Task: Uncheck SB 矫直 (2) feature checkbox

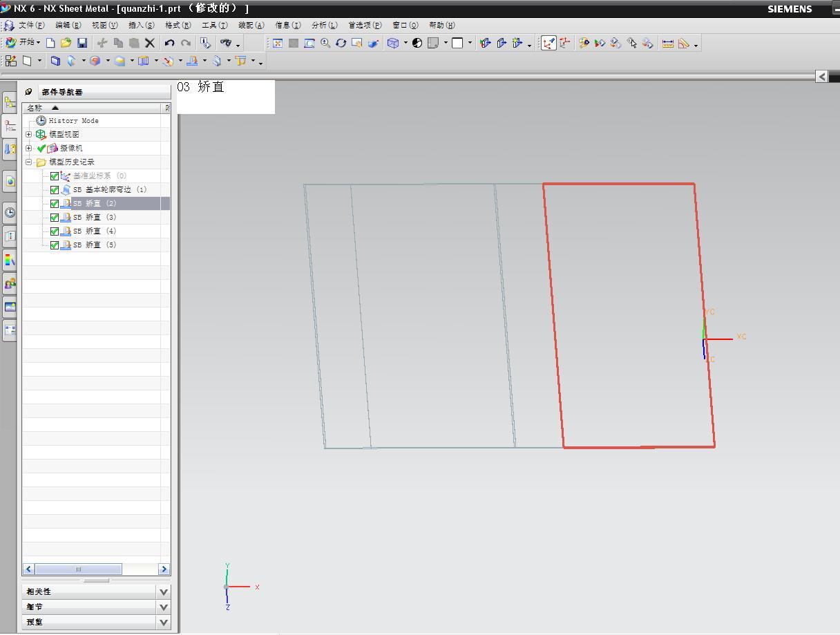Action: pos(55,203)
